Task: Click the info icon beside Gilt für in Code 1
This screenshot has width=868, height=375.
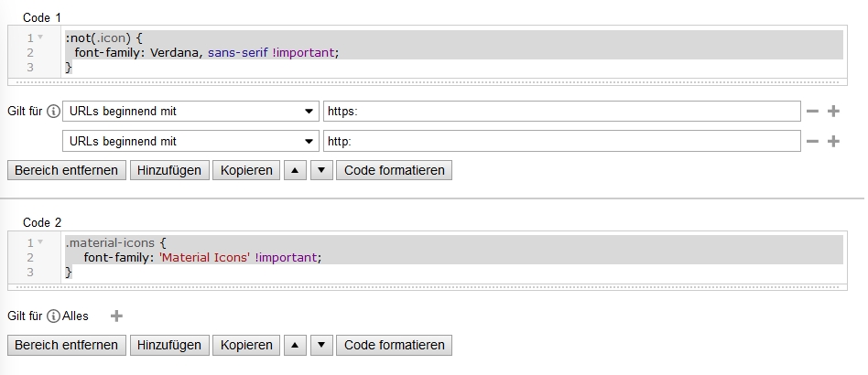Action: (x=53, y=112)
